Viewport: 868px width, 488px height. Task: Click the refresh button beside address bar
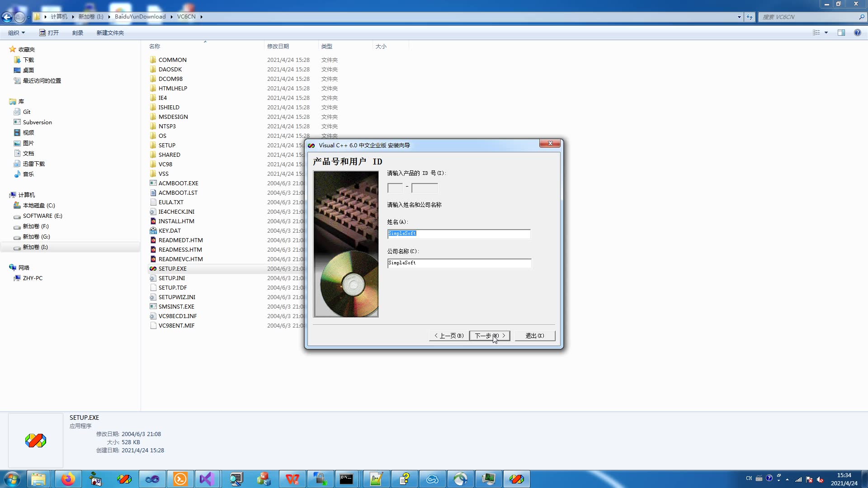coord(750,17)
